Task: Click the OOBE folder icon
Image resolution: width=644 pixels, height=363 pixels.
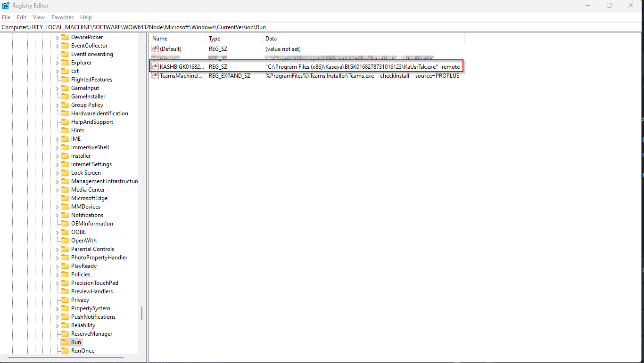Action: click(65, 232)
